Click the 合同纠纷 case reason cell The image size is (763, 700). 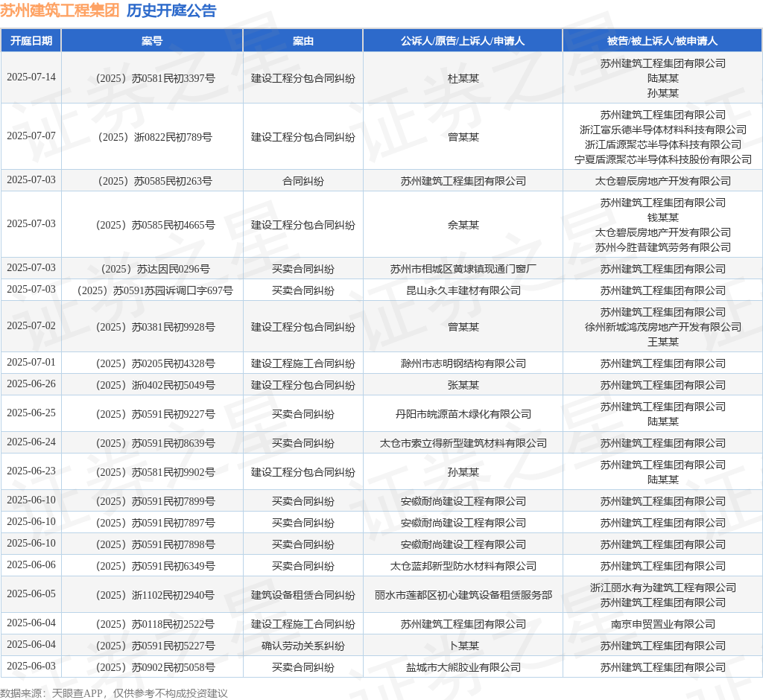click(x=303, y=181)
